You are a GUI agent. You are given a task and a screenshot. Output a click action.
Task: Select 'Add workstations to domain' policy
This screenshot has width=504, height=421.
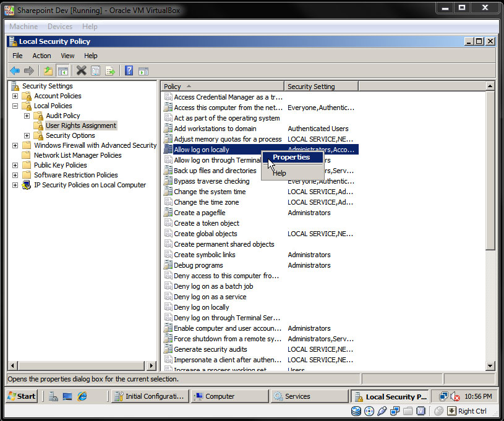[x=215, y=129]
